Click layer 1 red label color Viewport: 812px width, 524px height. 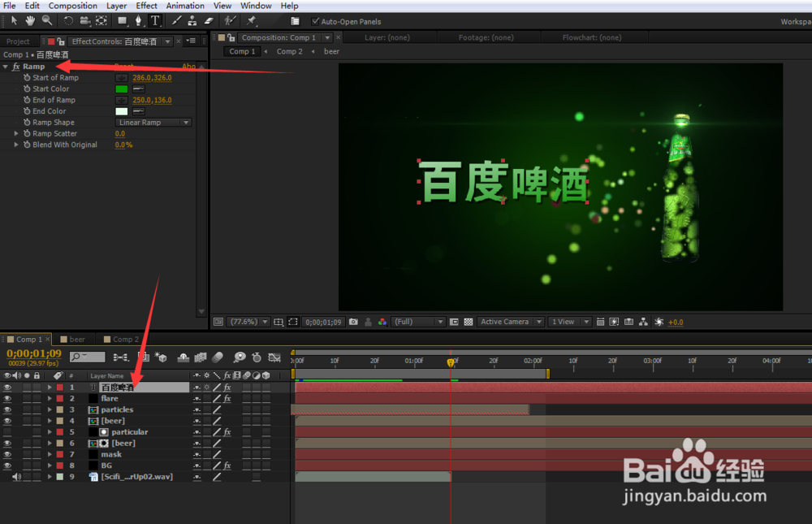pyautogui.click(x=60, y=388)
